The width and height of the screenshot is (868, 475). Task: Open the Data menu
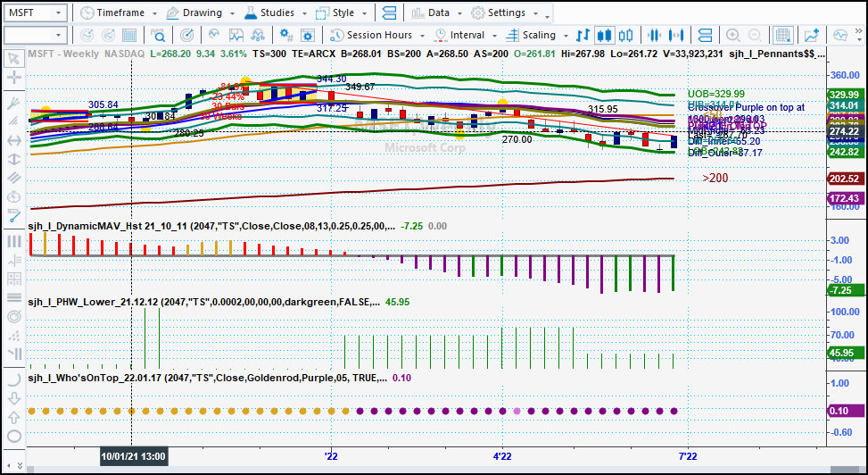tap(431, 12)
